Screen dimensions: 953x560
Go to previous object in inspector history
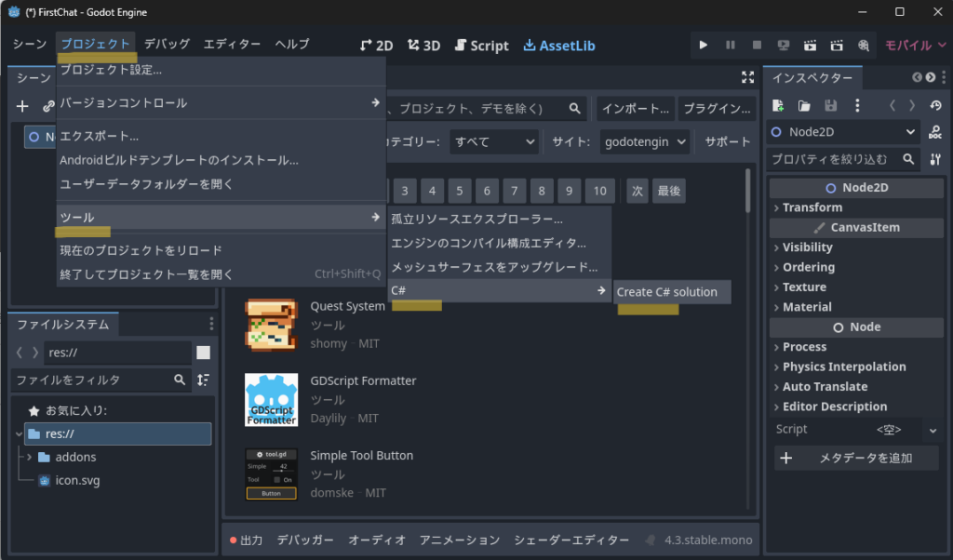pyautogui.click(x=893, y=106)
